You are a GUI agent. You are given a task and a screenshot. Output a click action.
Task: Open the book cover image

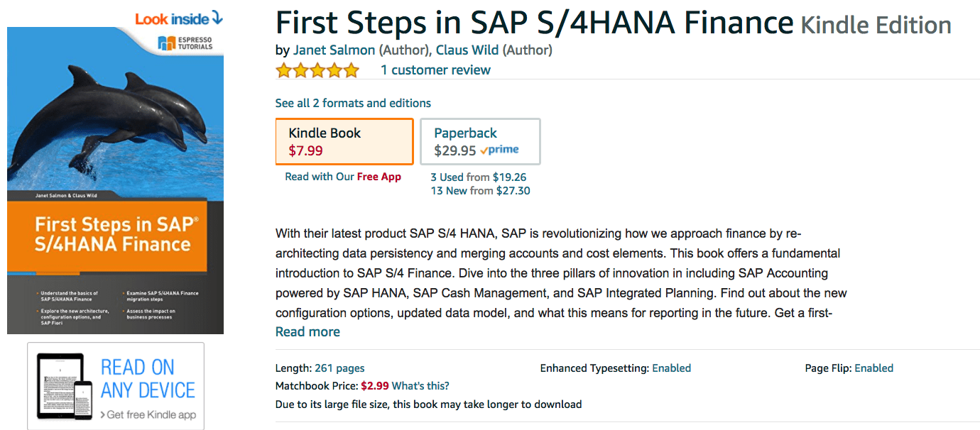(115, 180)
